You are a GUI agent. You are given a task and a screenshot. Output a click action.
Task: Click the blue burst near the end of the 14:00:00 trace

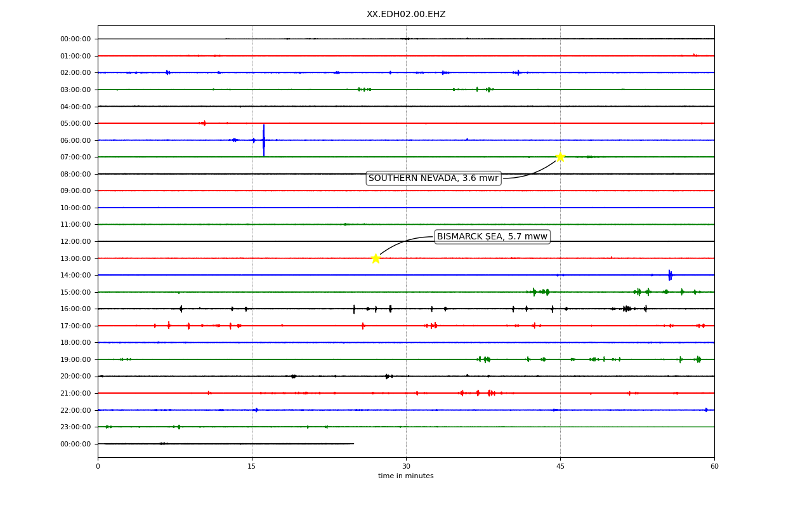tap(670, 275)
